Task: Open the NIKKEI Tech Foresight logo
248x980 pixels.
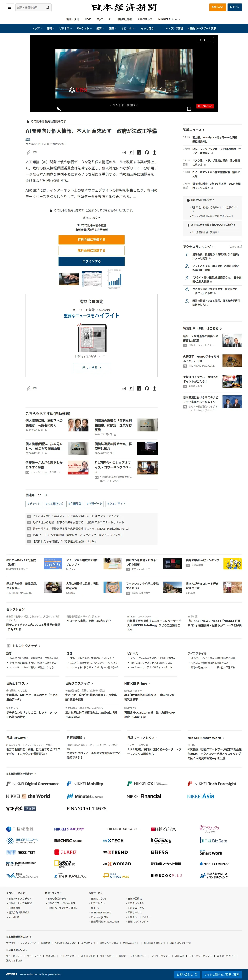Action: (212, 784)
